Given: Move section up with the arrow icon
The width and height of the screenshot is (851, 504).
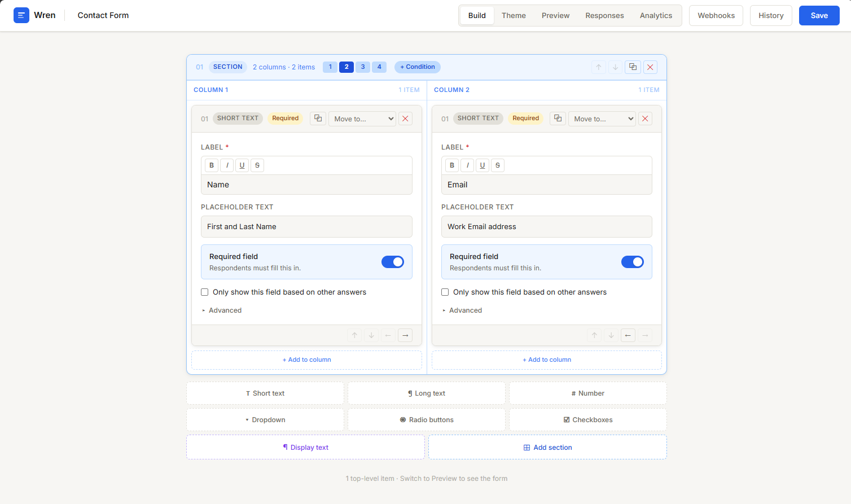Looking at the screenshot, I should 599,67.
